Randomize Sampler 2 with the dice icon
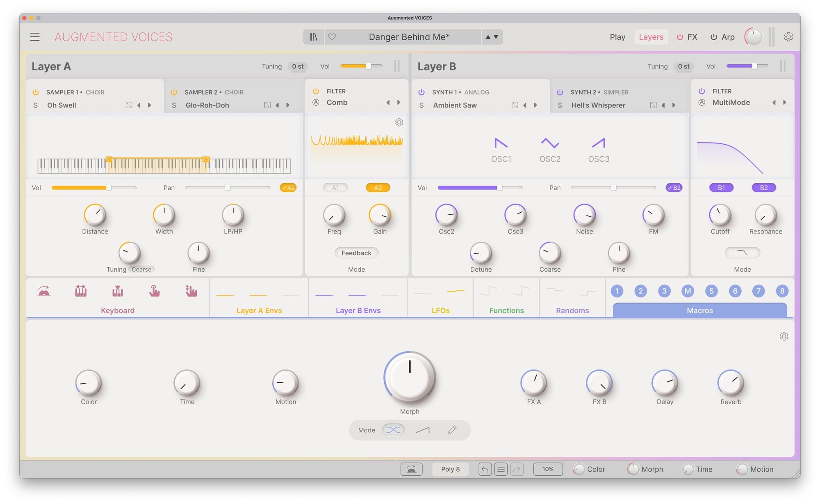This screenshot has width=820, height=504. (x=267, y=105)
